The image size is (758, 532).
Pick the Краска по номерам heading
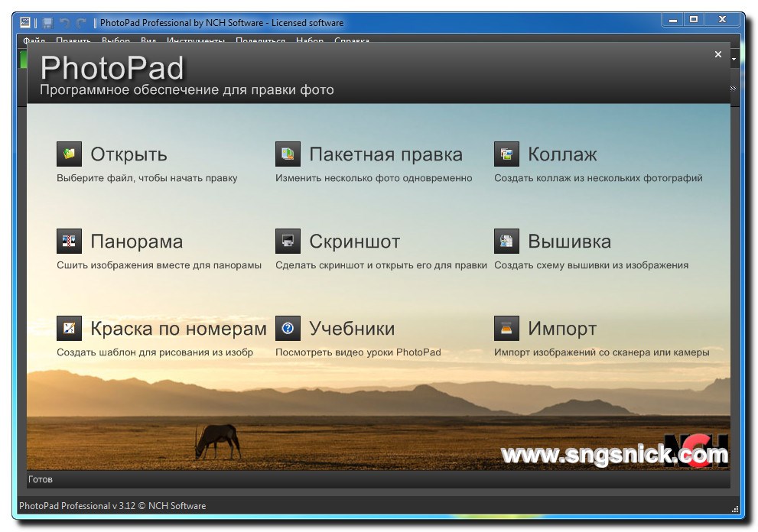point(178,329)
